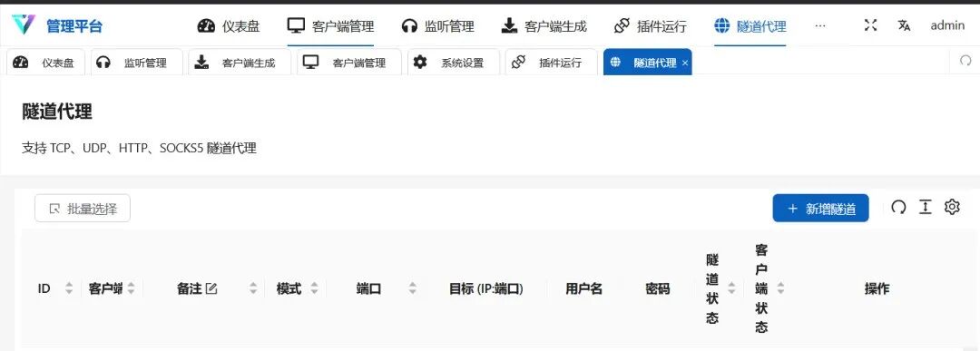Viewport: 980px width, 351px height.
Task: Switch to the 系统设置 page tab
Action: coord(454,63)
